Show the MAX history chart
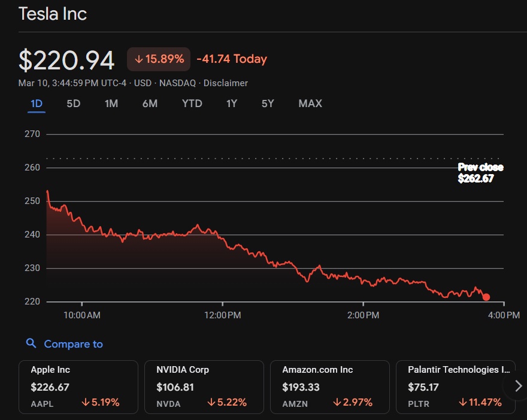The height and width of the screenshot is (420, 527). coord(310,104)
